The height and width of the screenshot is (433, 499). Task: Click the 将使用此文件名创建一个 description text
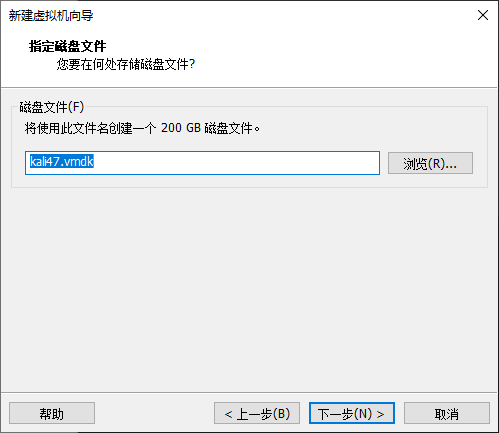point(90,128)
